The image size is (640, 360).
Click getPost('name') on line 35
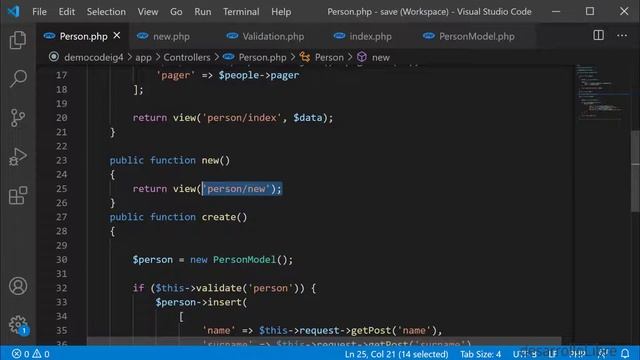393,330
